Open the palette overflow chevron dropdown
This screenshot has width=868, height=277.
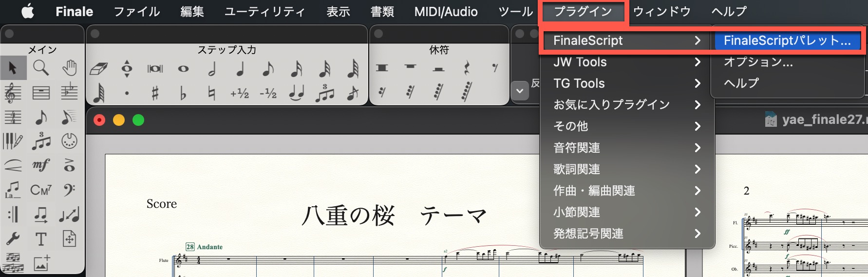coord(520,91)
